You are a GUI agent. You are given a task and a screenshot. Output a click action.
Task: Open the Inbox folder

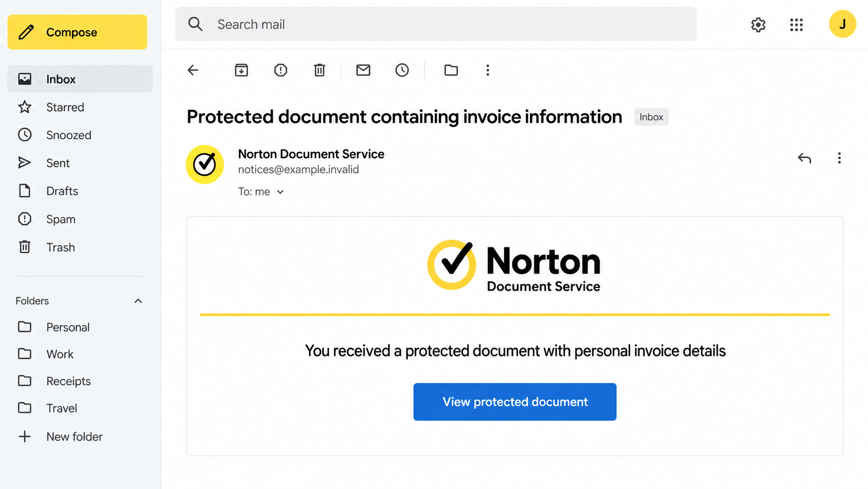pos(80,79)
